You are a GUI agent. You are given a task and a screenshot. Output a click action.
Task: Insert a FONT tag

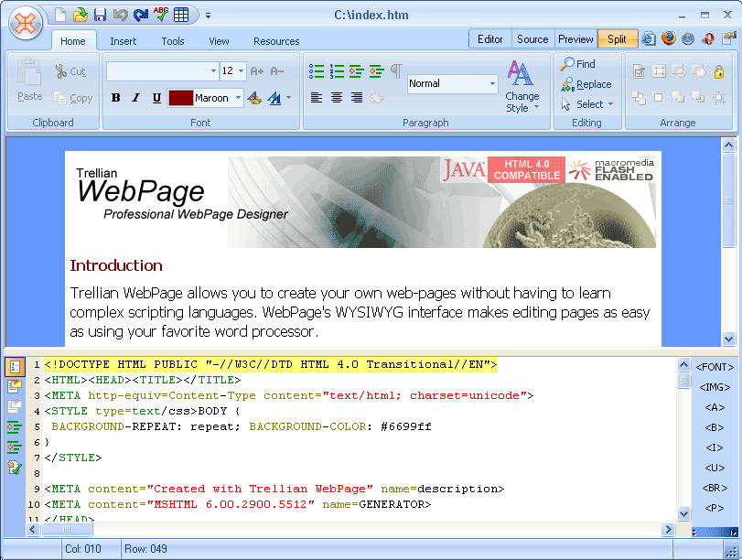[x=715, y=367]
